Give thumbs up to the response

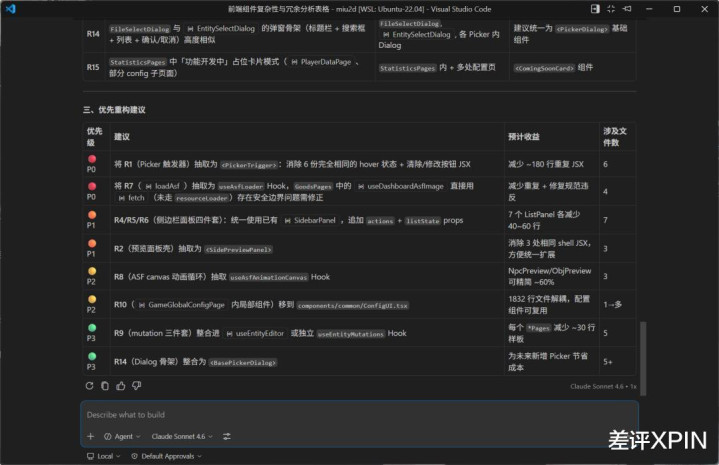121,384
